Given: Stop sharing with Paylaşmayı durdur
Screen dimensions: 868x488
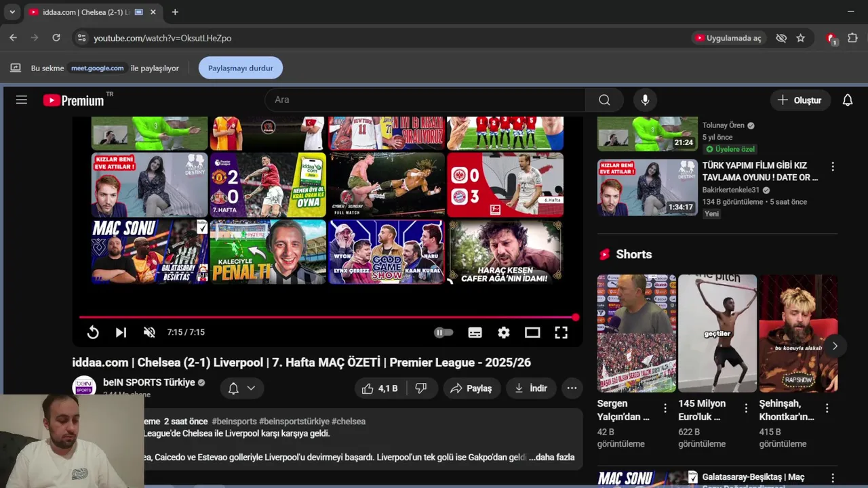Looking at the screenshot, I should 241,68.
